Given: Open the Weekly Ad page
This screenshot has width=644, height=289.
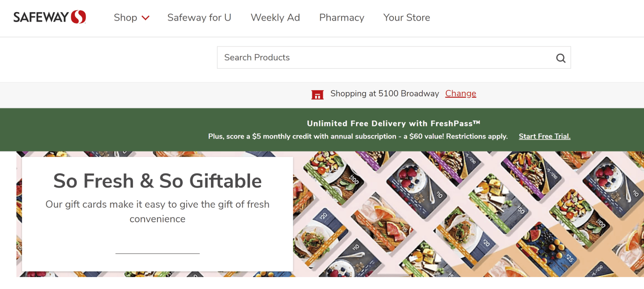Looking at the screenshot, I should pyautogui.click(x=275, y=17).
